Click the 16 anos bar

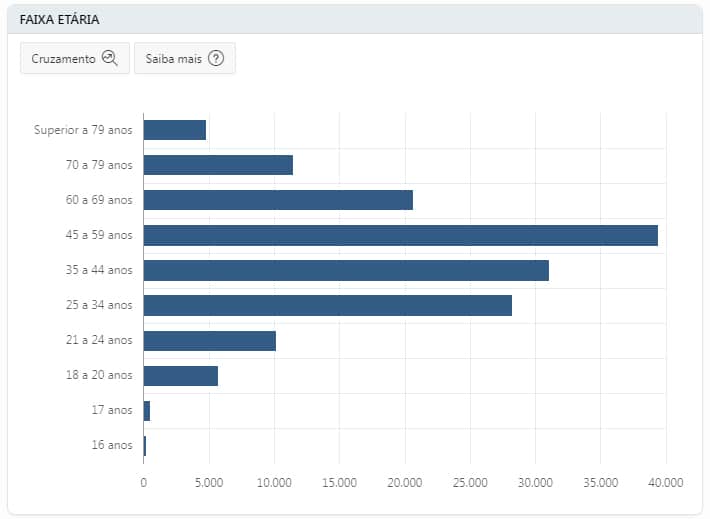pyautogui.click(x=145, y=445)
